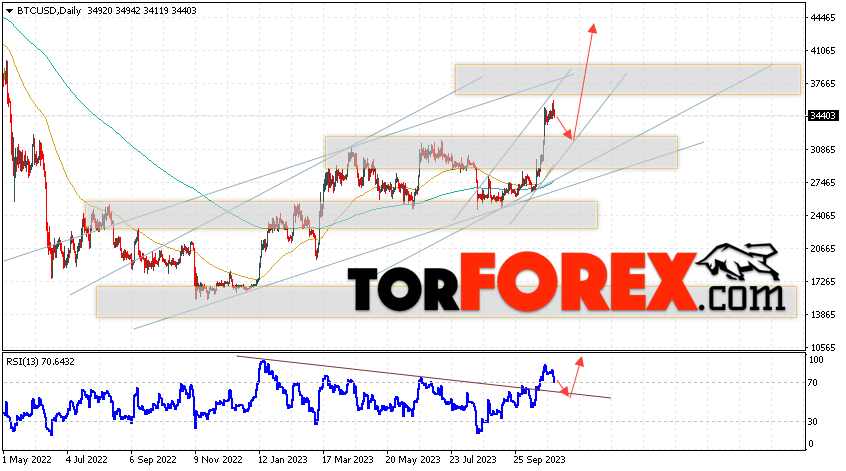
Task: Click the RSI 0 level label
Action: pos(810,444)
